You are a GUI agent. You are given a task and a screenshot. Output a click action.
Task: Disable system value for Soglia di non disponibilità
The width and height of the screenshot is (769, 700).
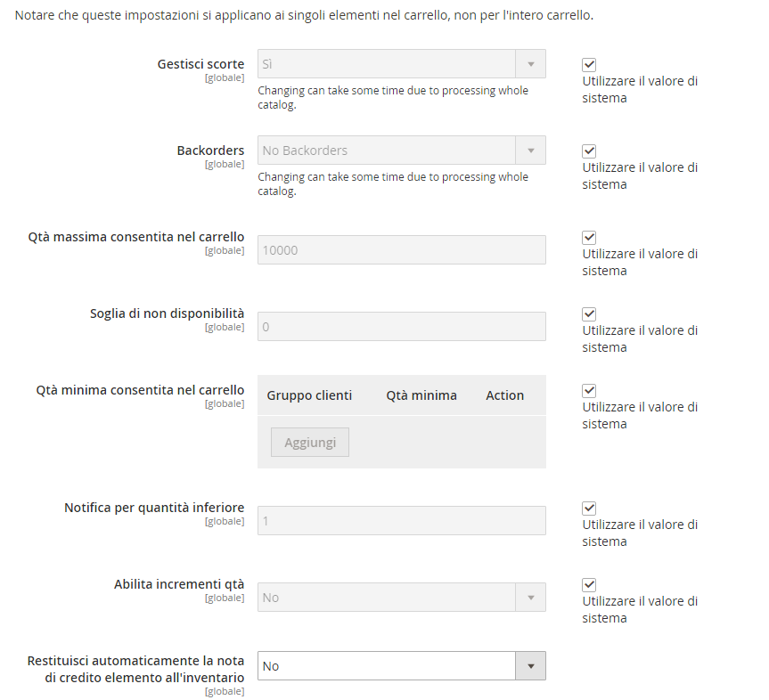589,313
